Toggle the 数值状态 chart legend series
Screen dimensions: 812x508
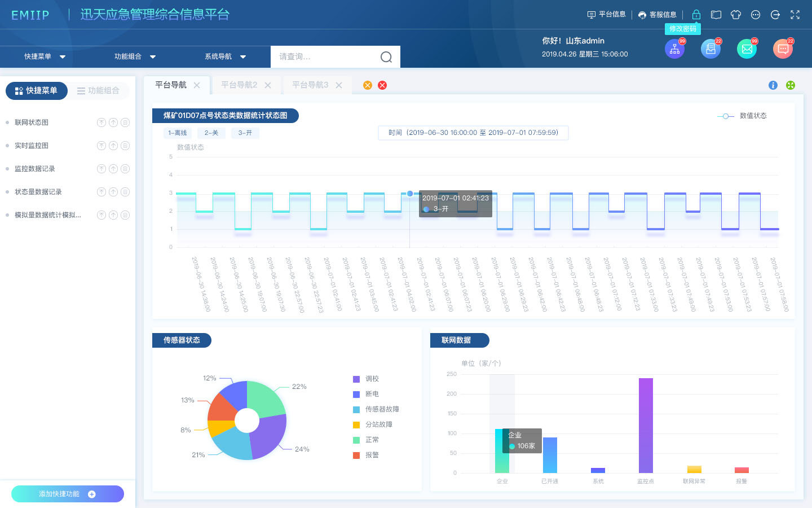tap(742, 116)
